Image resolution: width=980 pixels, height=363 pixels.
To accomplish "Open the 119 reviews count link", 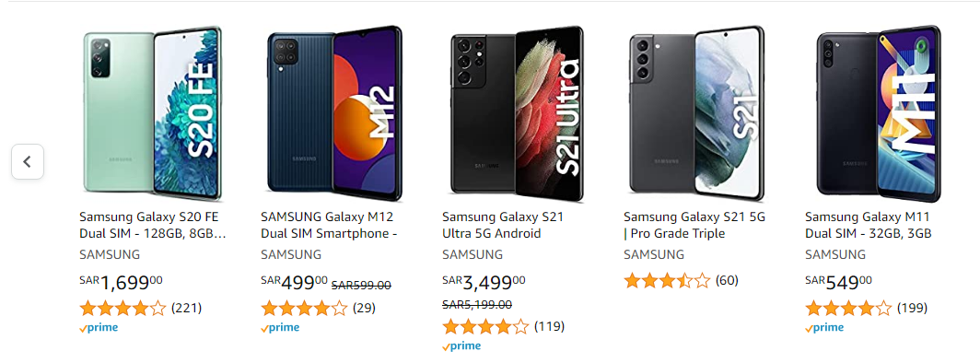I will pyautogui.click(x=549, y=327).
